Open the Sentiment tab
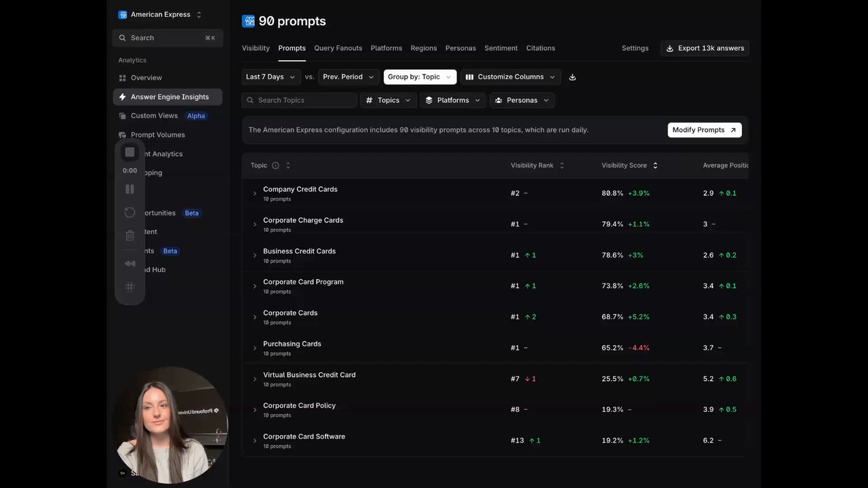The image size is (868, 488). [501, 48]
